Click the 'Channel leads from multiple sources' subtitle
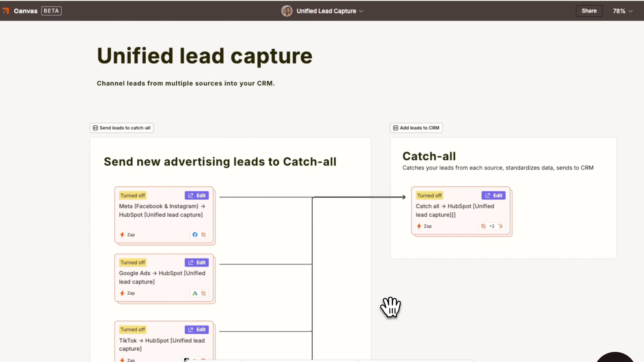This screenshot has width=644, height=362. (x=186, y=83)
